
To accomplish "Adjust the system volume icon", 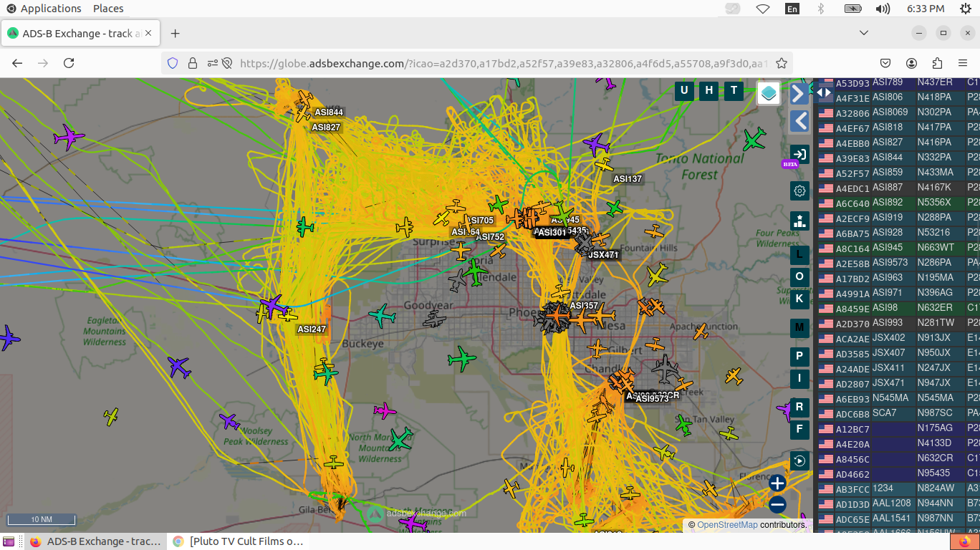I will tap(883, 9).
